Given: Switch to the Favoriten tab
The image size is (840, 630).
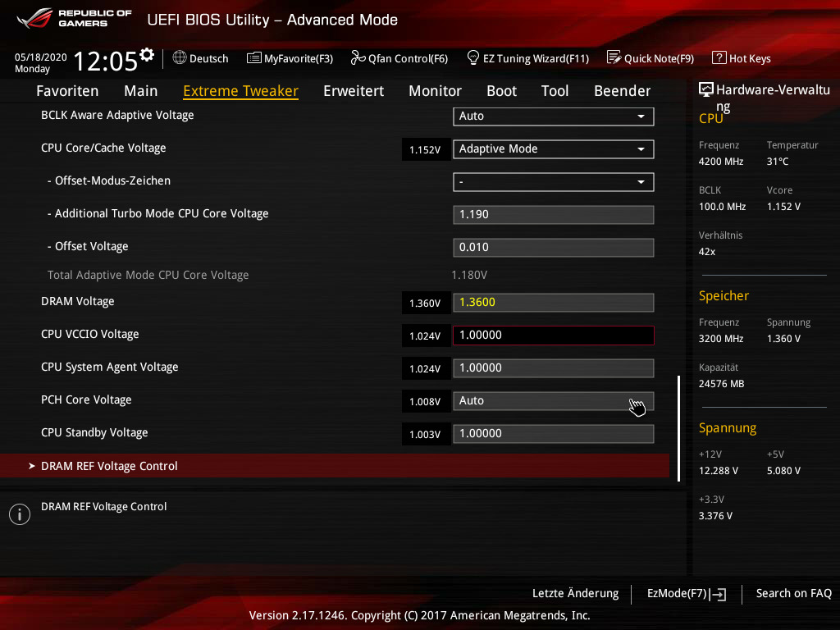Looking at the screenshot, I should pos(67,91).
